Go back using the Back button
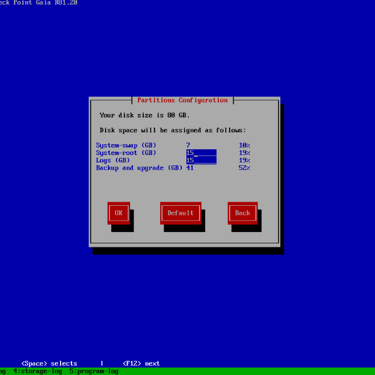 click(x=243, y=213)
